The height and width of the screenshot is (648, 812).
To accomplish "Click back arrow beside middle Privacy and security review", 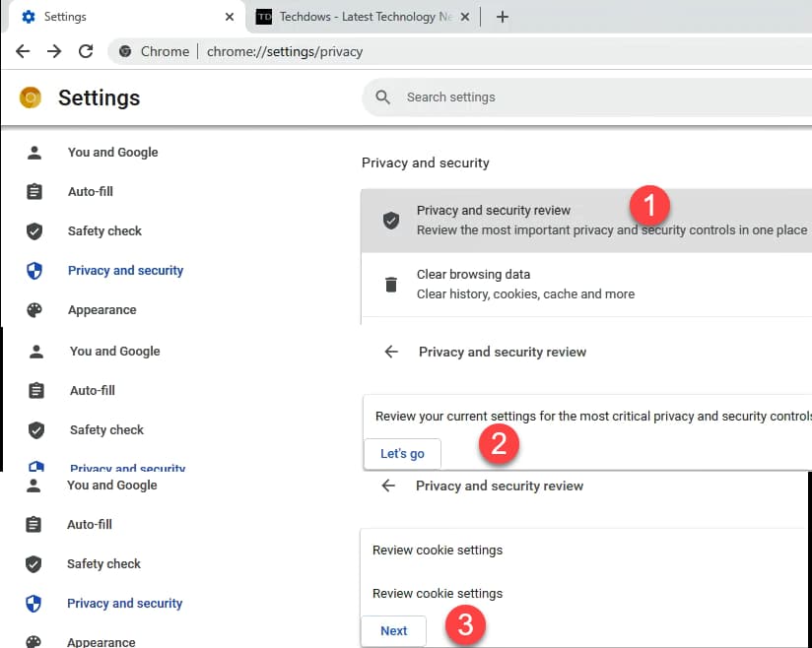I will click(x=391, y=352).
